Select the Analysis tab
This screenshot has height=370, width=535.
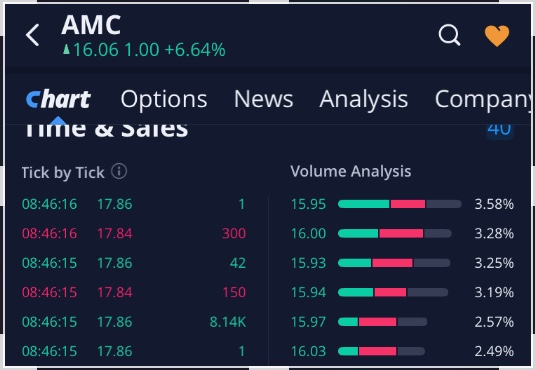pyautogui.click(x=364, y=100)
